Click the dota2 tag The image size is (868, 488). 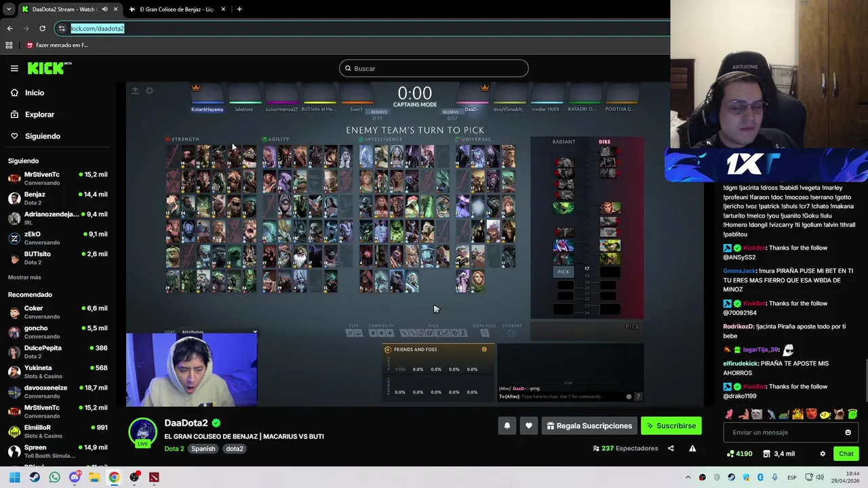click(235, 449)
